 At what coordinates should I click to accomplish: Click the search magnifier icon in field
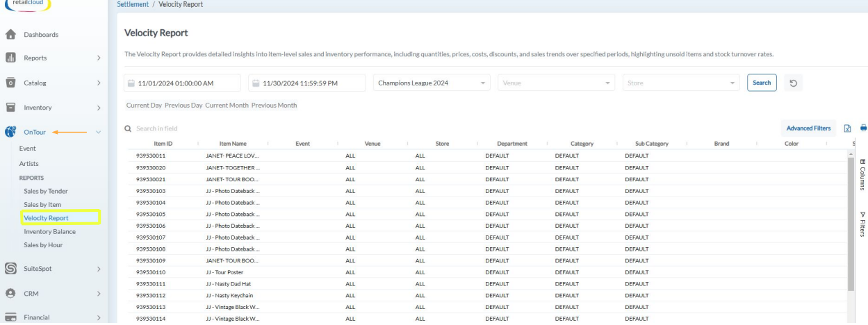point(128,128)
